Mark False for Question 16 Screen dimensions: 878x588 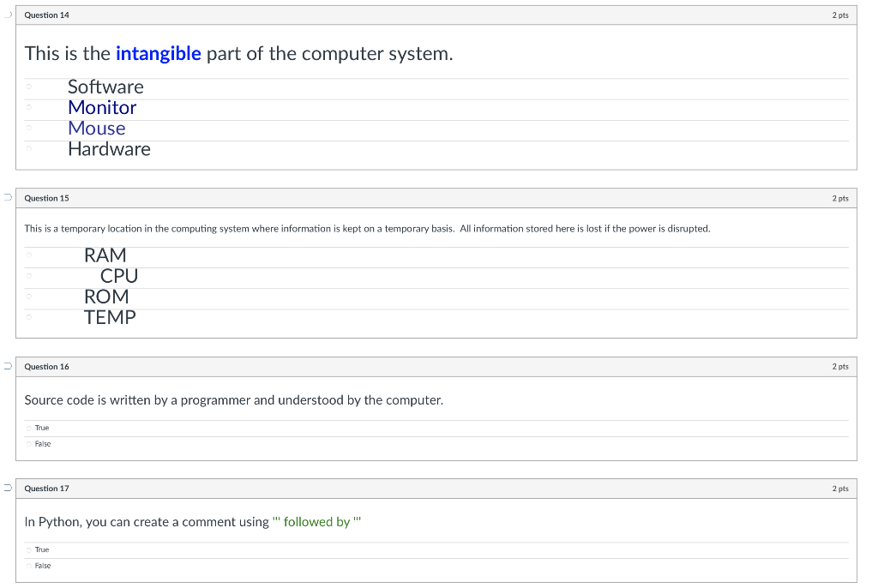[28, 444]
